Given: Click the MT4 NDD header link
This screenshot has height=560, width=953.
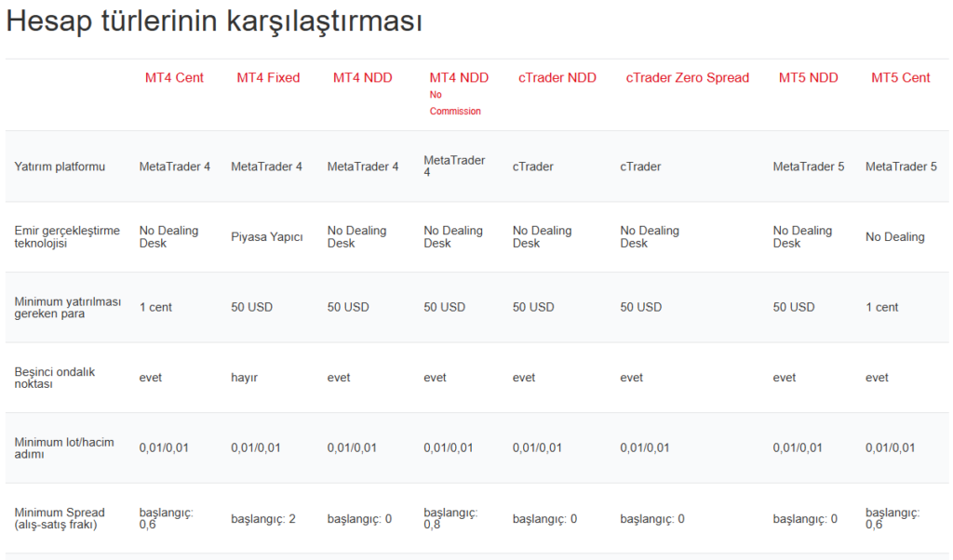Looking at the screenshot, I should [x=362, y=77].
